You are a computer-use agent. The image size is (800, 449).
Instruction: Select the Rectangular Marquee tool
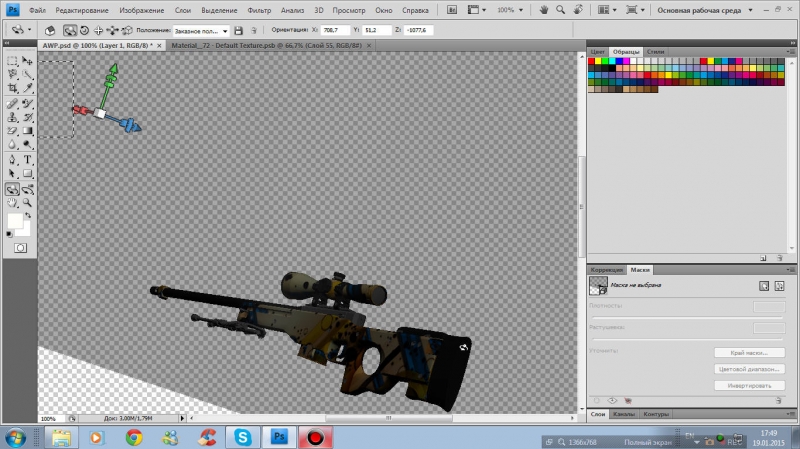coord(12,61)
